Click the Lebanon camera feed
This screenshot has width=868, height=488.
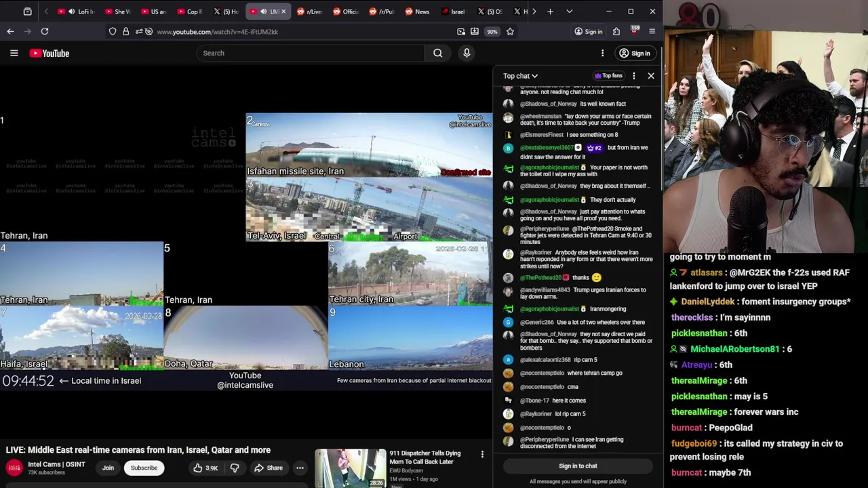(x=410, y=338)
